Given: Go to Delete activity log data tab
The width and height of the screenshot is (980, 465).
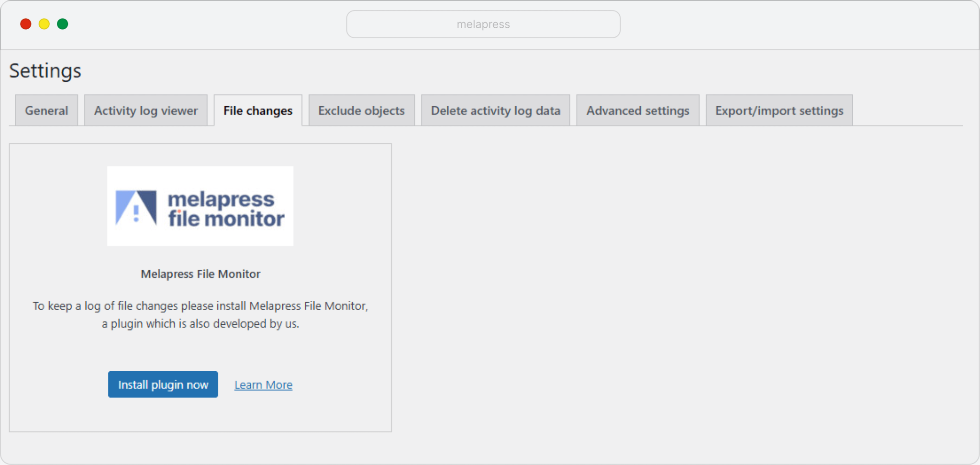Looking at the screenshot, I should pyautogui.click(x=495, y=111).
